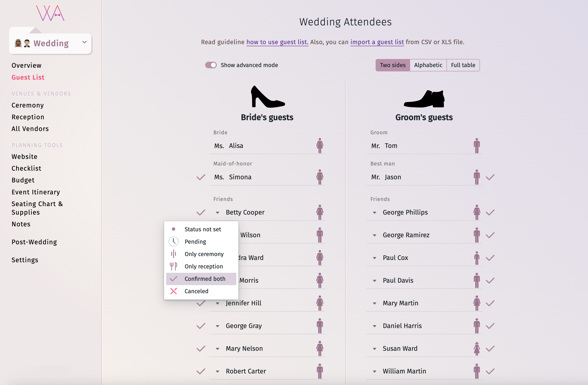
Task: Expand the Betty Cooper guest row
Action: 217,213
